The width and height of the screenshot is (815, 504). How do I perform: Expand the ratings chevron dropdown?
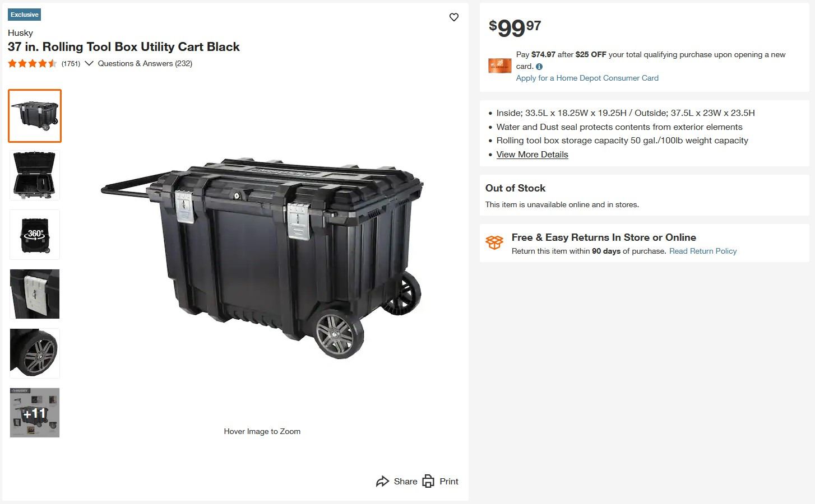89,64
